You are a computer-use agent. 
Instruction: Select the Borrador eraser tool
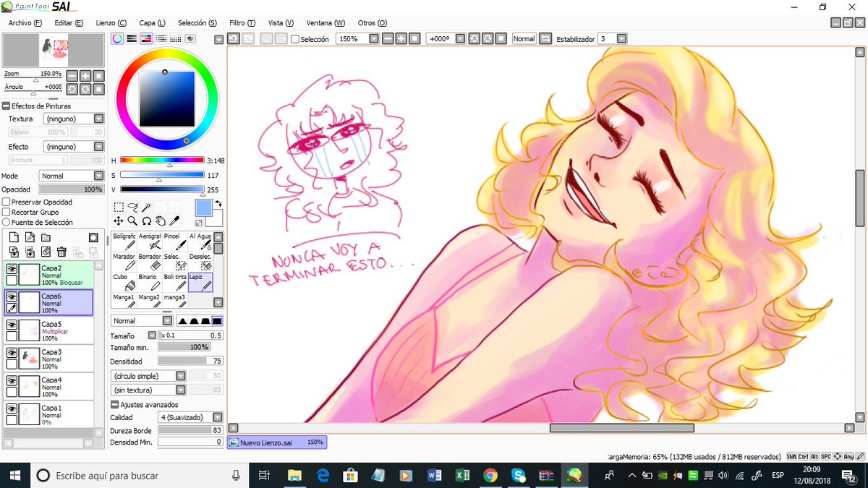[149, 262]
